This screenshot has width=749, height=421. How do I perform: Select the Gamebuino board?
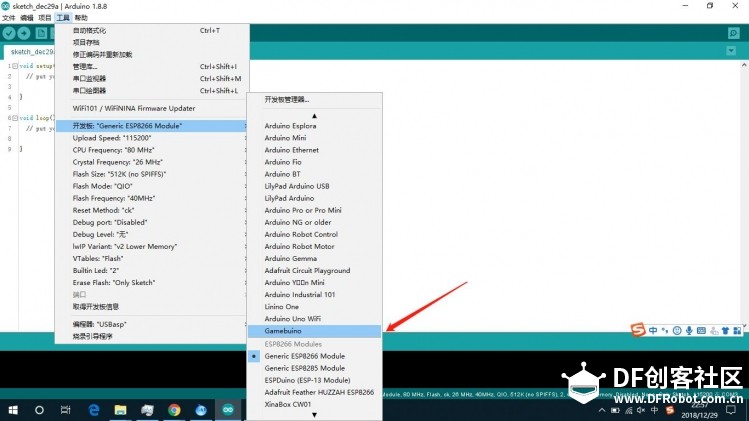(x=315, y=331)
